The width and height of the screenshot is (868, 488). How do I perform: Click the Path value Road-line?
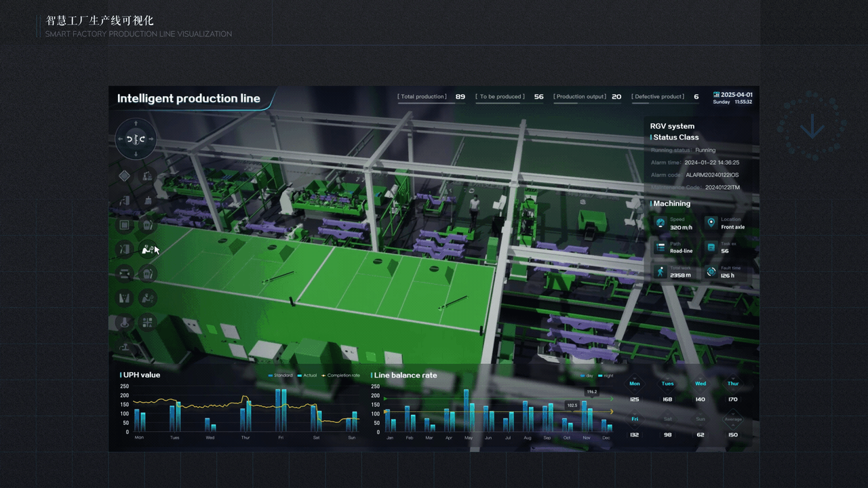pyautogui.click(x=682, y=251)
